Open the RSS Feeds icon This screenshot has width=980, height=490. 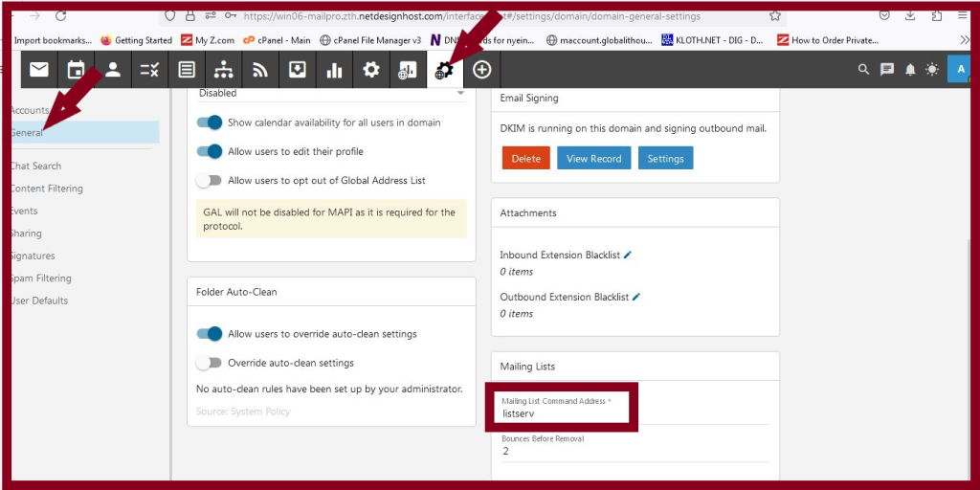260,70
